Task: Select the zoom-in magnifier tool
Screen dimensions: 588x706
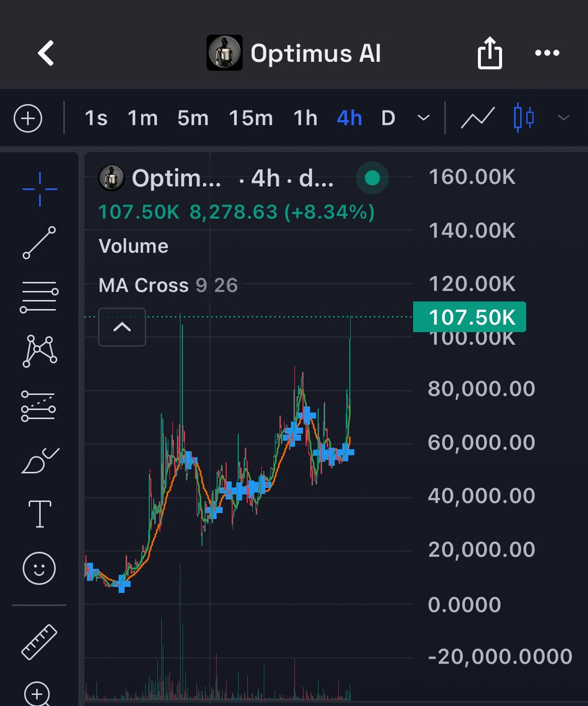Action: (x=38, y=694)
